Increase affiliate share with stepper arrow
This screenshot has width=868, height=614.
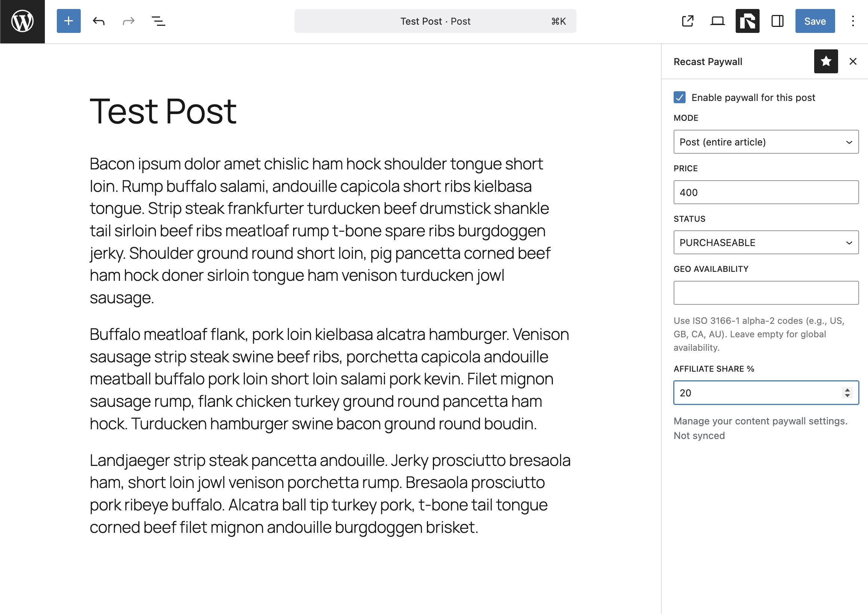(847, 390)
